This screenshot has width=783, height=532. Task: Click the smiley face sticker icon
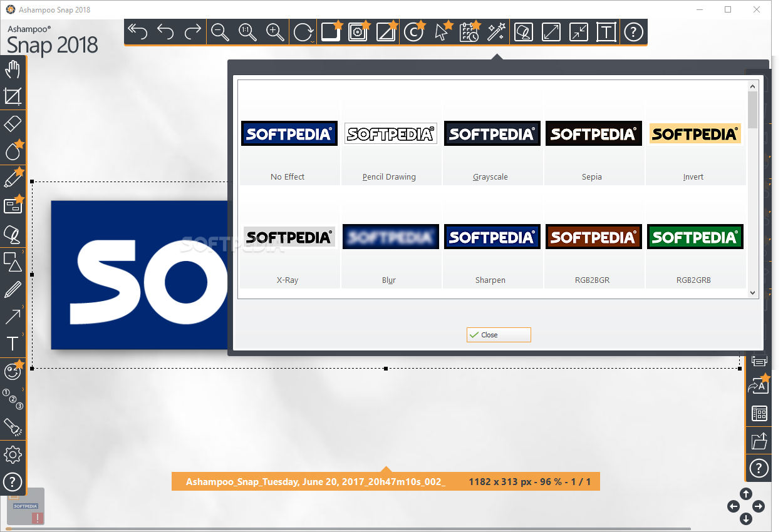pyautogui.click(x=13, y=371)
